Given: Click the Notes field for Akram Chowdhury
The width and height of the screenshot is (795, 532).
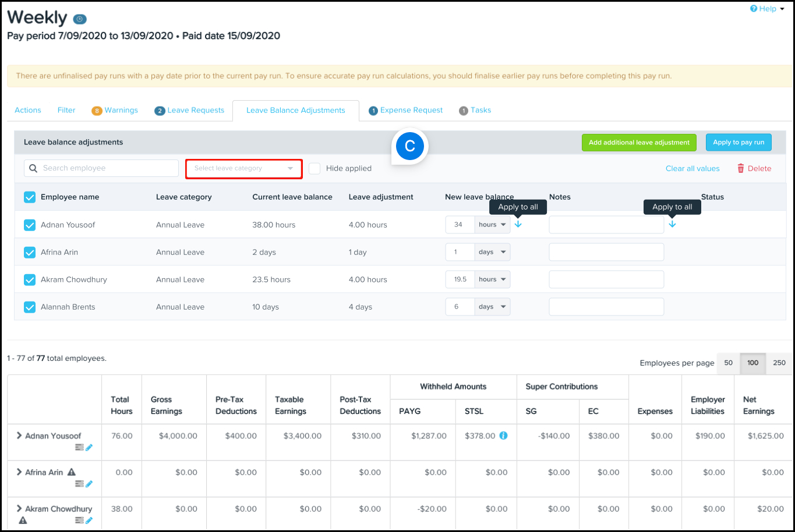Looking at the screenshot, I should point(606,279).
